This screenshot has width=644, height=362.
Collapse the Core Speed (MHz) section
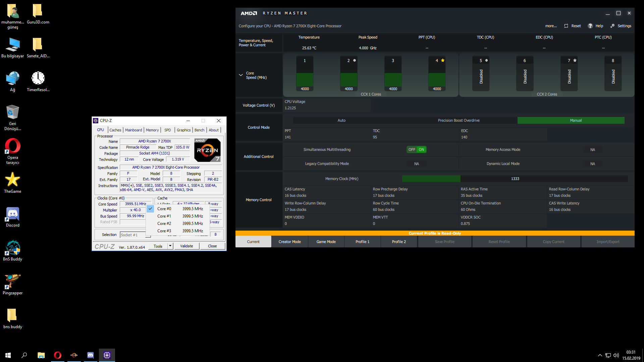241,75
